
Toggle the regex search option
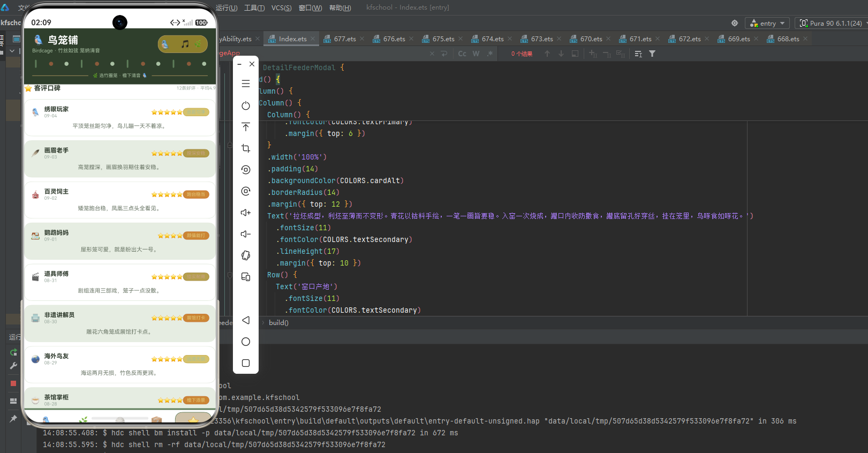pyautogui.click(x=489, y=54)
